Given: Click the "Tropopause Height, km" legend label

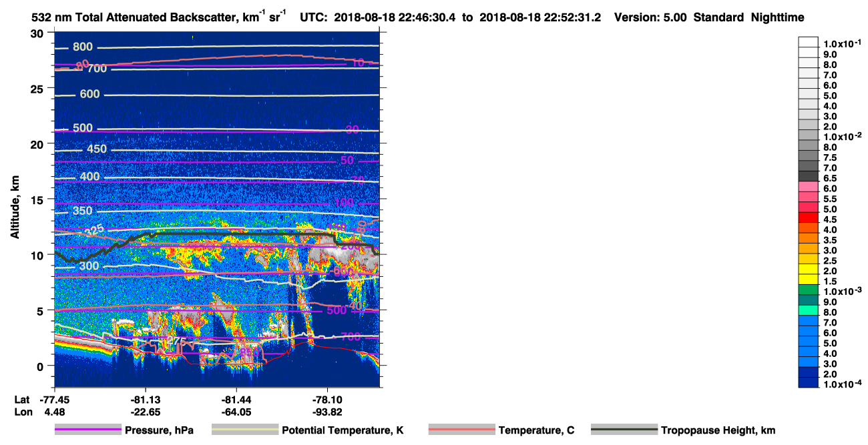Looking at the screenshot, I should (x=718, y=430).
